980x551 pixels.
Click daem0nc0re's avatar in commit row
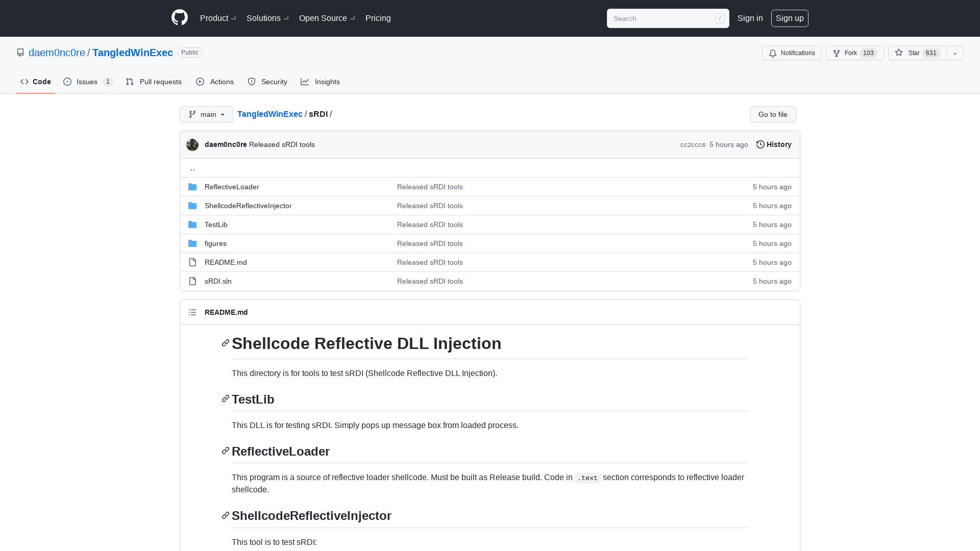[192, 145]
